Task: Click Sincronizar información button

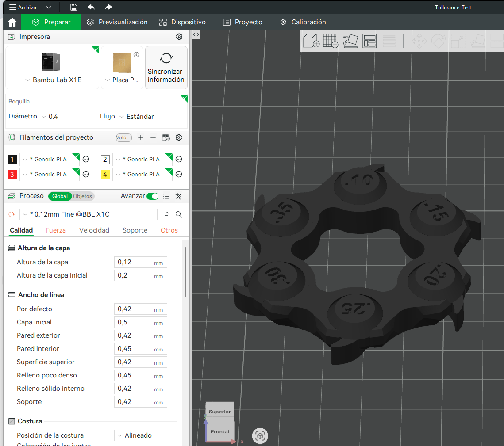Action: pos(166,68)
